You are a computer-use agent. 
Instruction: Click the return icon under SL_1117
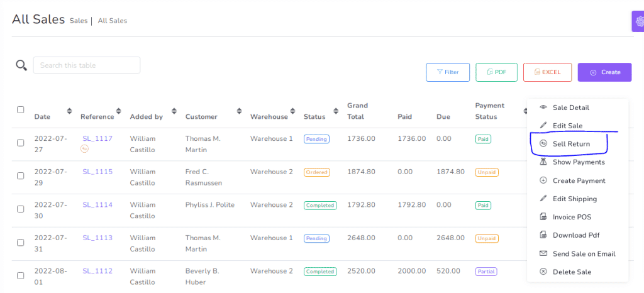coord(84,149)
